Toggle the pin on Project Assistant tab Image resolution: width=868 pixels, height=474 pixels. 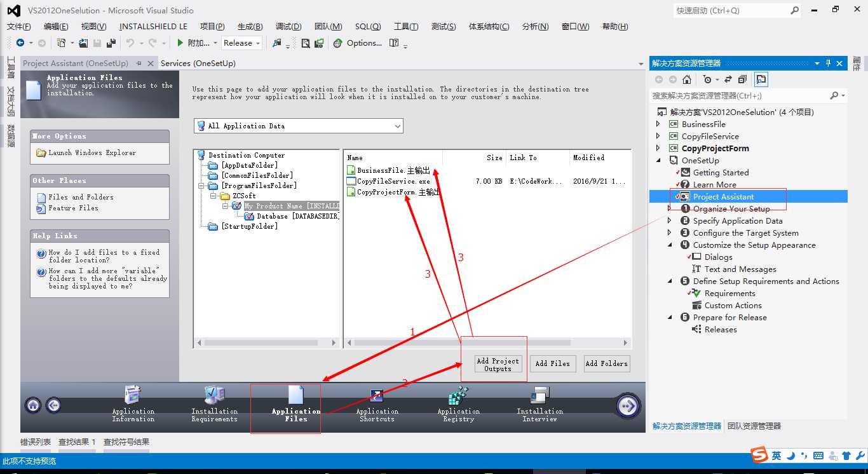(139, 64)
